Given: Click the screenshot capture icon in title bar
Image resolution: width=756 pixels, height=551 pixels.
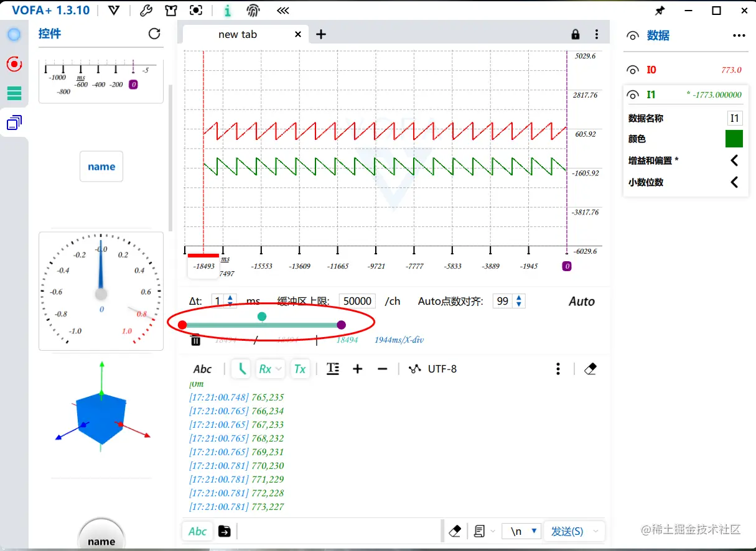Looking at the screenshot, I should coord(196,11).
